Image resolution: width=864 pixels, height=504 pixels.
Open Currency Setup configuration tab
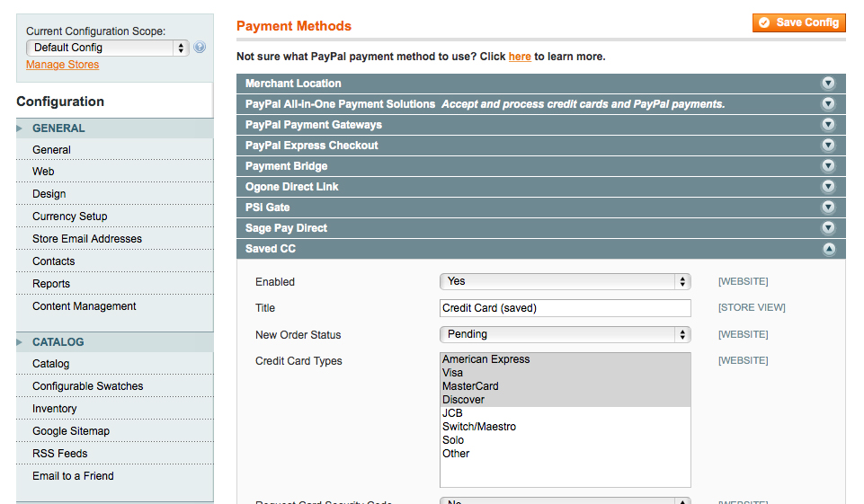click(70, 217)
